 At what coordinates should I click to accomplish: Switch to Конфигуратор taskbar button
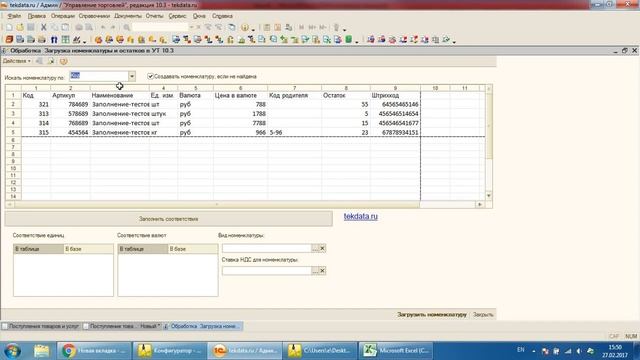click(x=170, y=351)
